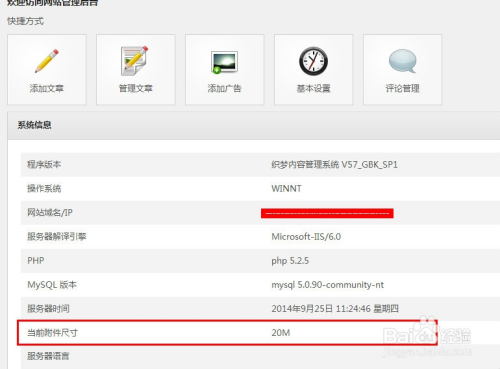Viewport: 500px width, 369px height.
Task: Select the WINNT value
Action: (286, 188)
